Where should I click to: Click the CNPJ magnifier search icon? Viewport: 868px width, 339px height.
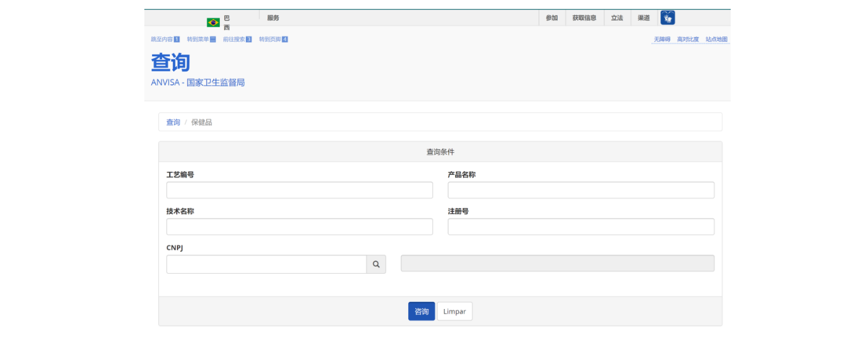tap(376, 264)
